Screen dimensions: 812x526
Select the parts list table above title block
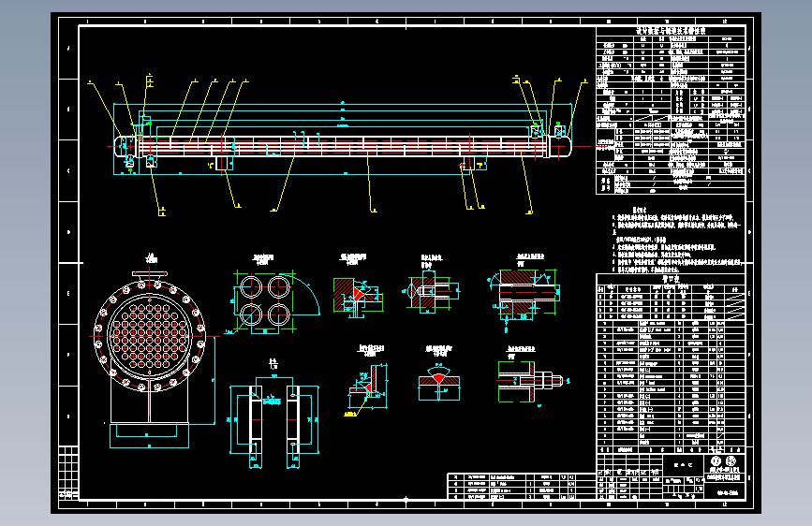tap(671, 364)
